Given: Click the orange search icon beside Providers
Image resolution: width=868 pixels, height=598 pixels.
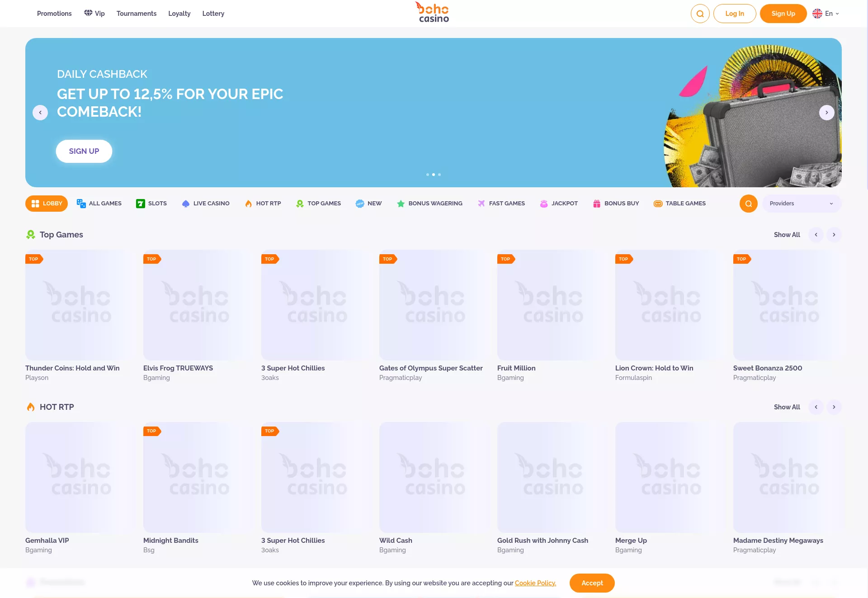Looking at the screenshot, I should click(x=748, y=204).
